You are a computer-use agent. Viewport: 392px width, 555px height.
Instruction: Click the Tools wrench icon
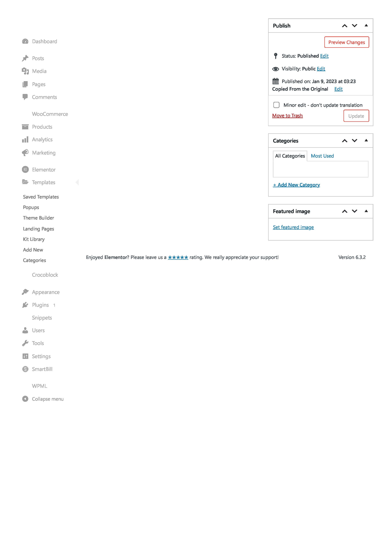(x=25, y=343)
